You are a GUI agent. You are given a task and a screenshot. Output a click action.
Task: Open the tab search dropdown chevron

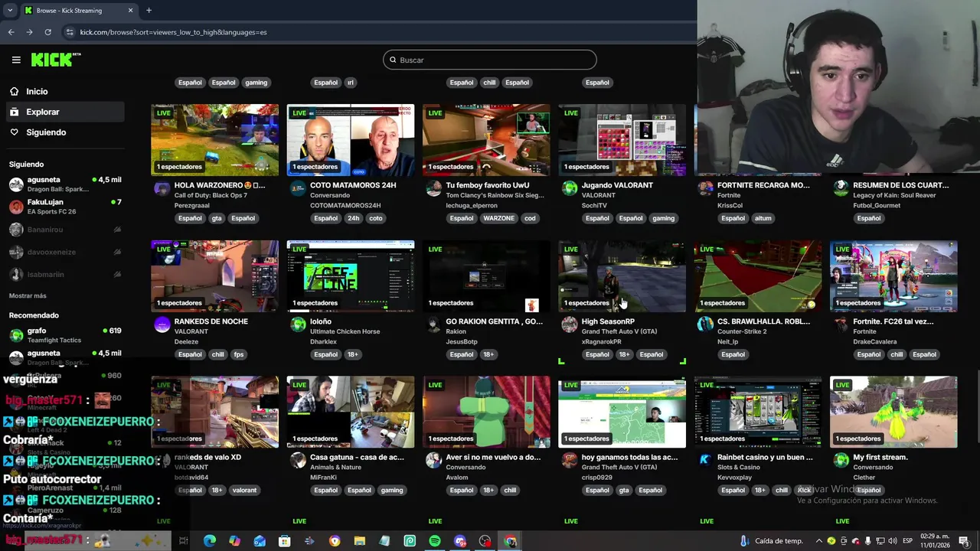10,11
